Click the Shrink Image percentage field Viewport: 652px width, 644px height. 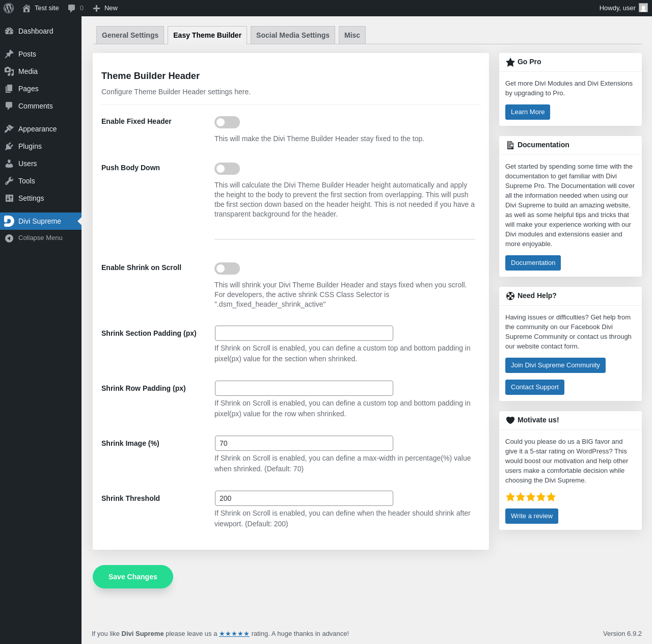304,443
